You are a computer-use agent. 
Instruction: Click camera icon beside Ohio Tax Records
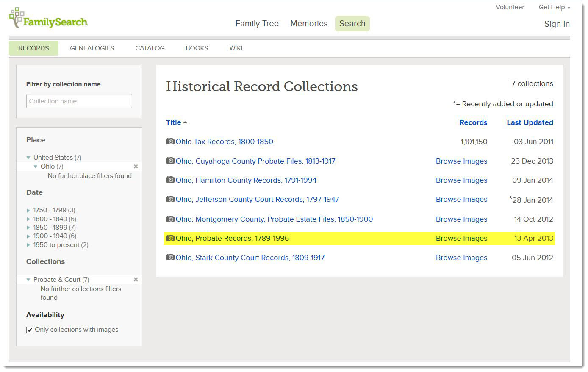(170, 142)
